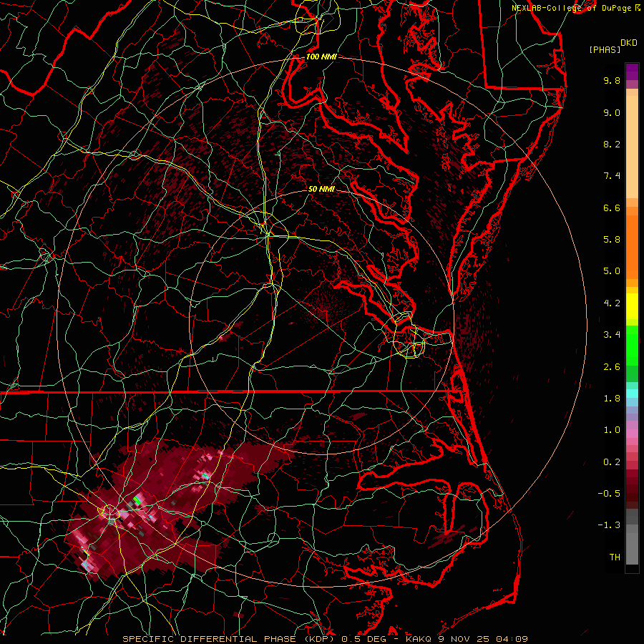The height and width of the screenshot is (644, 644).
Task: Click the -0.5 scale value
Action: point(609,494)
